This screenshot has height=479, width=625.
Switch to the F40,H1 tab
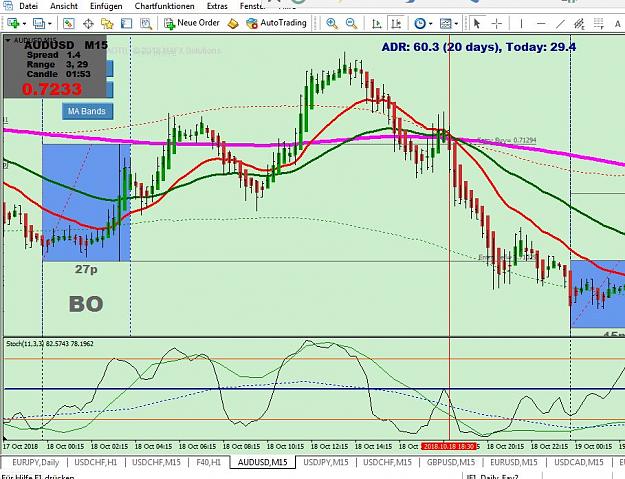point(208,462)
